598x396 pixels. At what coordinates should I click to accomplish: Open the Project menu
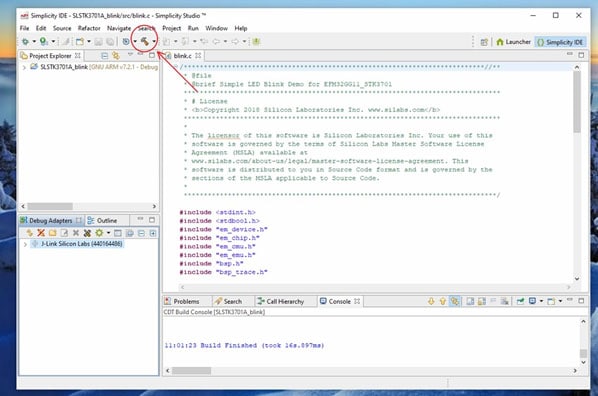[x=172, y=28]
